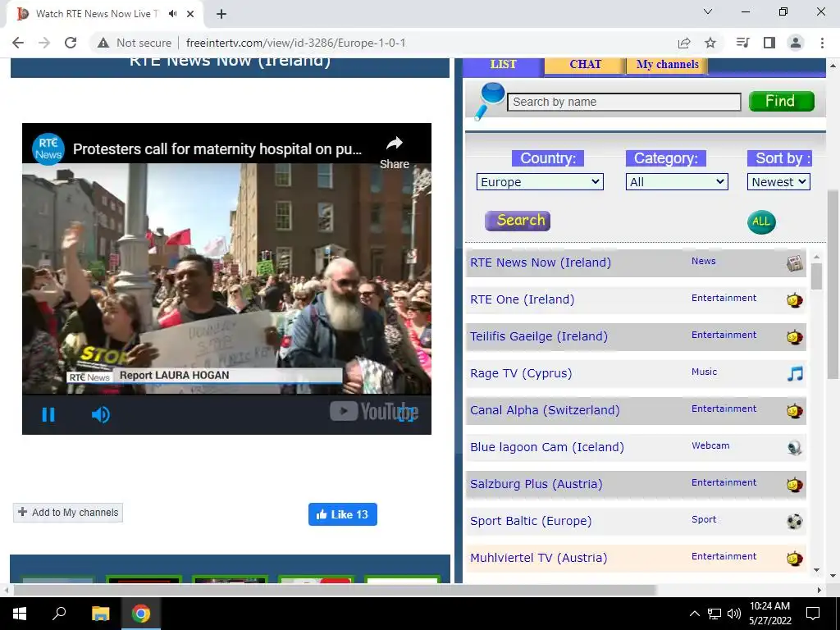Click the green Find button
The image size is (840, 630).
[782, 101]
